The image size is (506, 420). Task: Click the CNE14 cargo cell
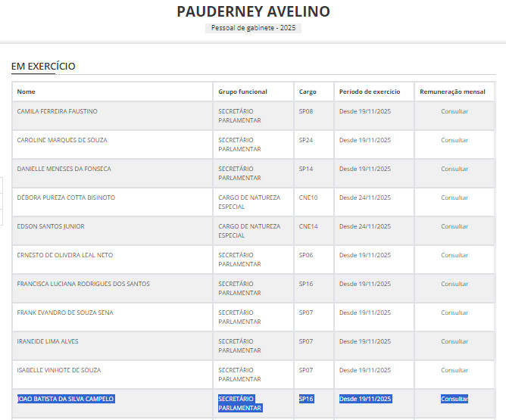pos(308,226)
